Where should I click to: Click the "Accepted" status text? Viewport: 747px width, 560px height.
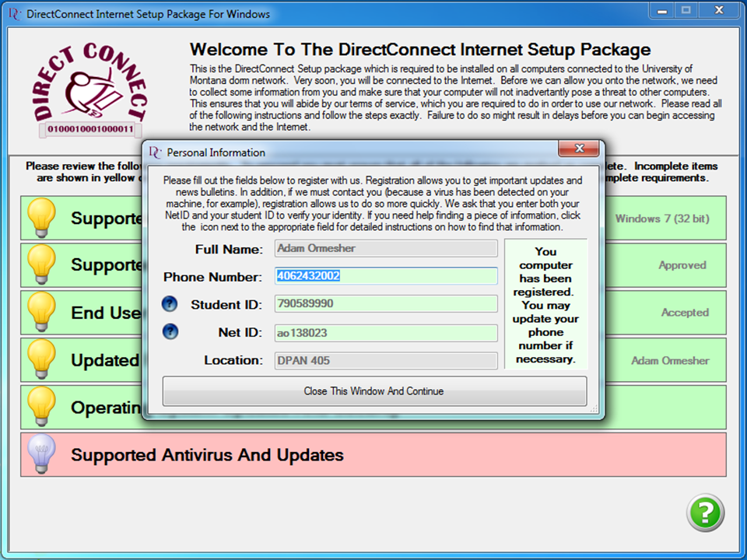(x=685, y=313)
